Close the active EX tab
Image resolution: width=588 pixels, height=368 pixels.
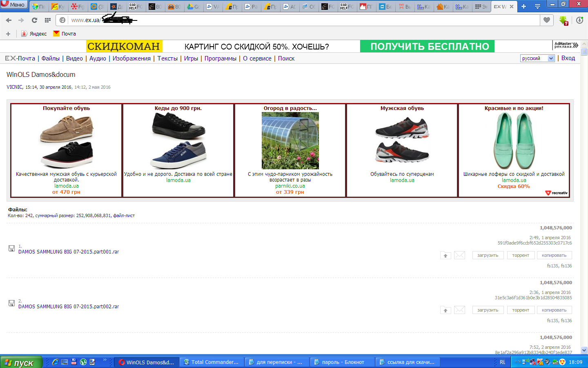pyautogui.click(x=512, y=7)
